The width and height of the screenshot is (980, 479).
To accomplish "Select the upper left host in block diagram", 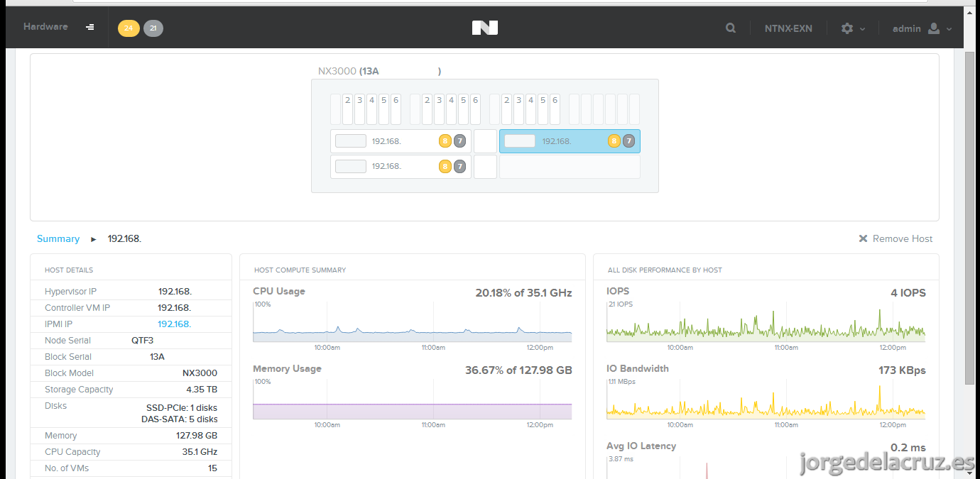I will pos(401,141).
